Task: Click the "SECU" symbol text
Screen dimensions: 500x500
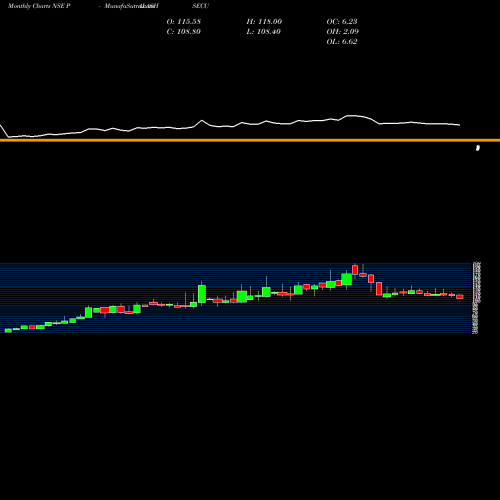Action: tap(201, 6)
